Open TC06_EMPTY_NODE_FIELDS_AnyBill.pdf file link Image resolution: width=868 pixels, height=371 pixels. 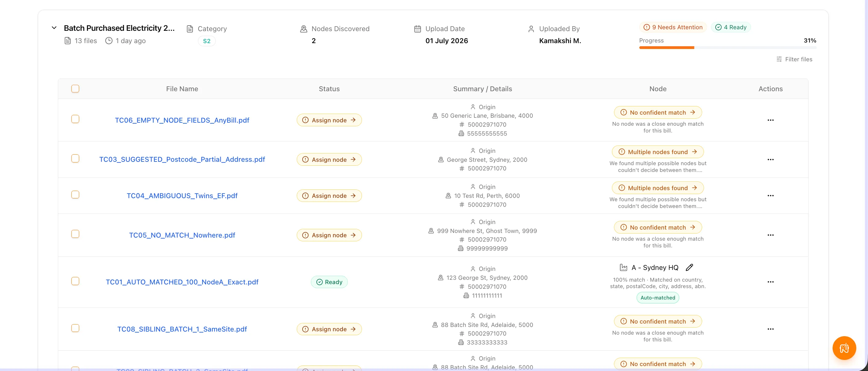[182, 120]
